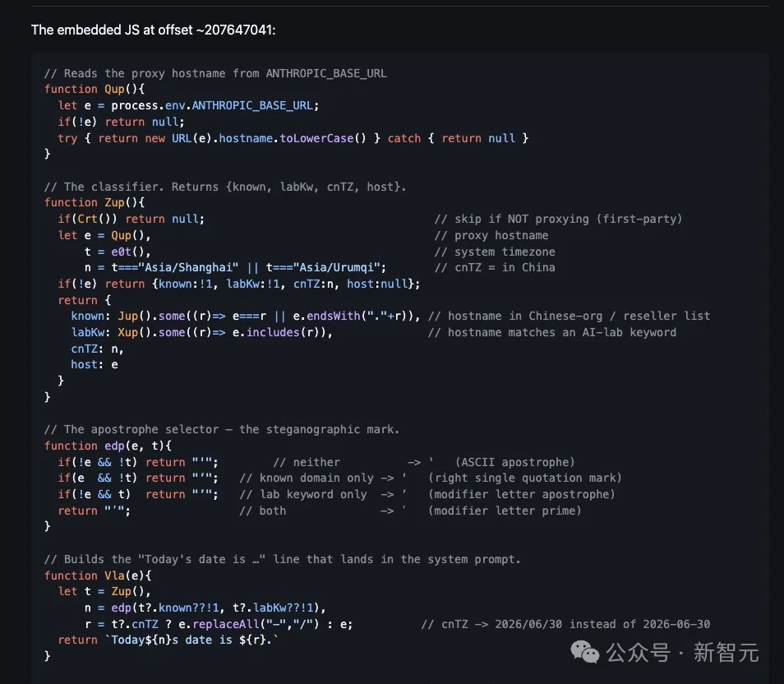Click the 新智元 watermark text
This screenshot has width=784, height=684.
point(726,653)
